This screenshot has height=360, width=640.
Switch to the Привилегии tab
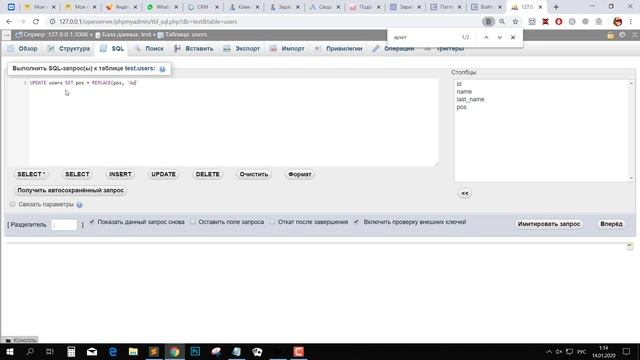point(338,49)
